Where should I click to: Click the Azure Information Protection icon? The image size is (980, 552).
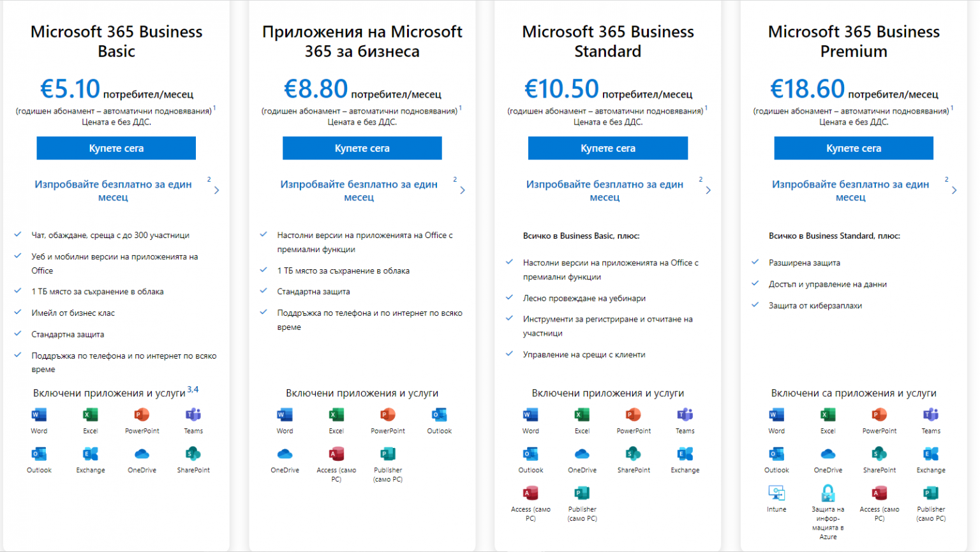[x=828, y=493]
